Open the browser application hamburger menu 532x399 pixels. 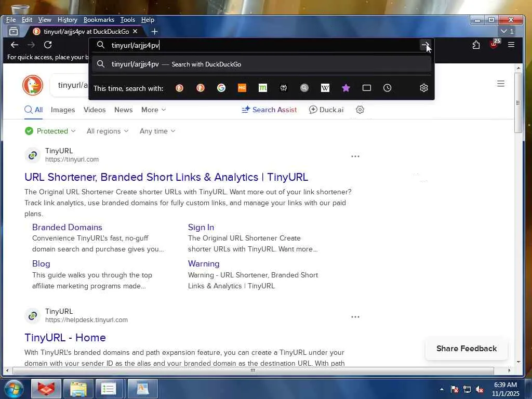pos(511,45)
